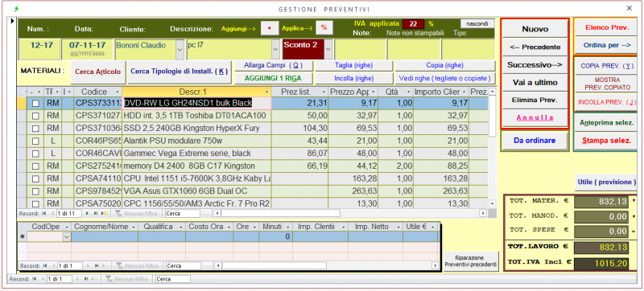This screenshot has width=644, height=291.
Task: Go to next quote with Successivo
Action: pyautogui.click(x=535, y=65)
